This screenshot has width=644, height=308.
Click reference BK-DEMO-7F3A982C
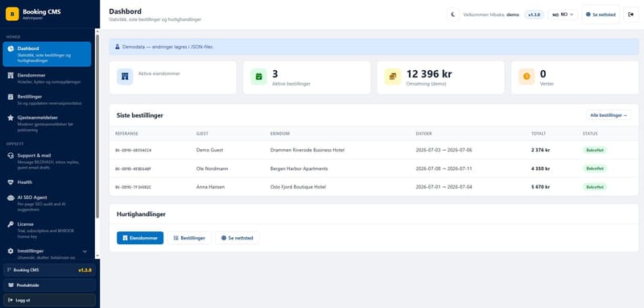(133, 187)
